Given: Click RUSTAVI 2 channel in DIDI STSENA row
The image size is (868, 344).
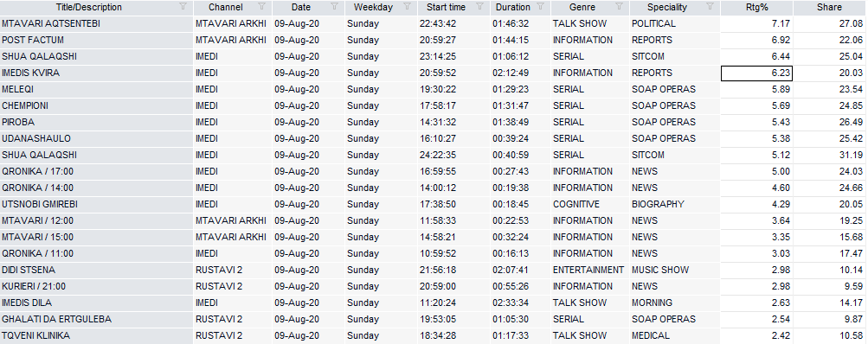Looking at the screenshot, I should (x=233, y=270).
